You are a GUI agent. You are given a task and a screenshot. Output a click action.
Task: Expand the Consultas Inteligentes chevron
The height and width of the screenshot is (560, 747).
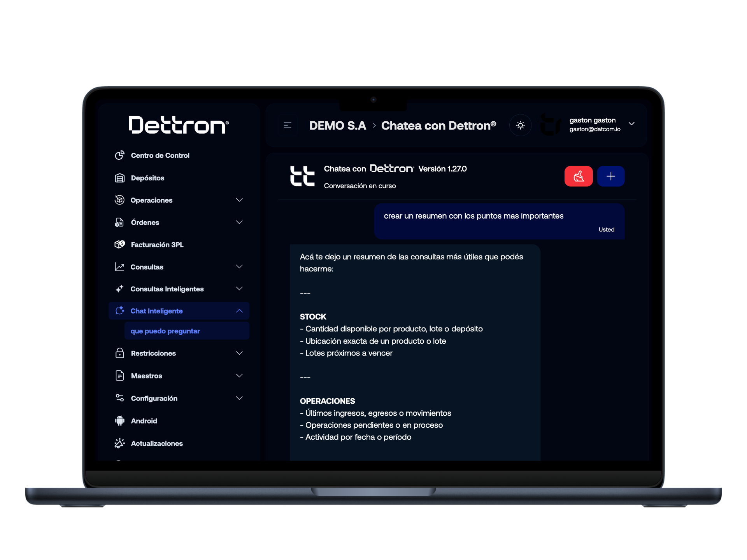coord(239,289)
